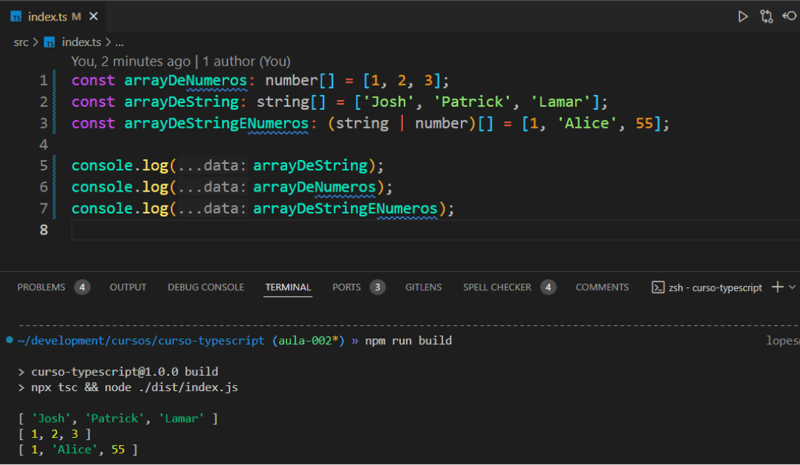Select the index.ts editor tab
Image resolution: width=800 pixels, height=465 pixels.
pos(54,16)
